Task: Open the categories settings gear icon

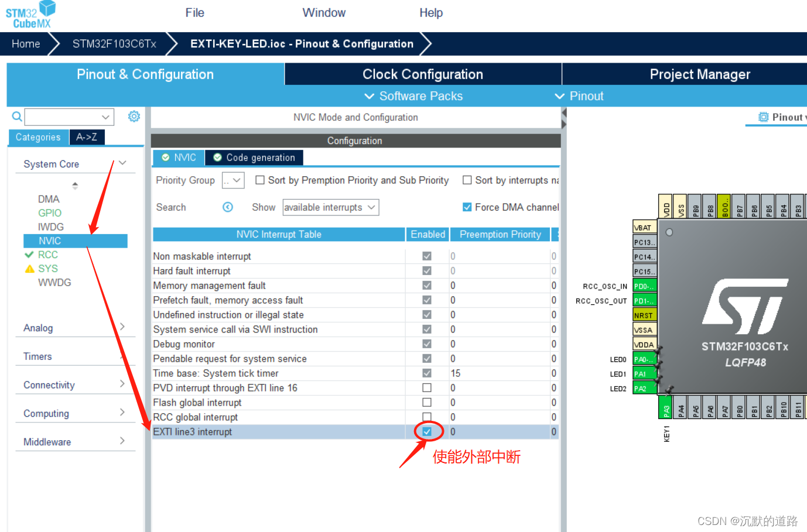Action: pos(134,116)
